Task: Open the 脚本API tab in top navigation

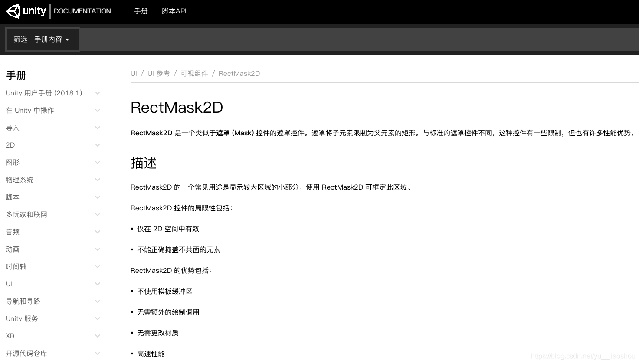Action: [174, 11]
